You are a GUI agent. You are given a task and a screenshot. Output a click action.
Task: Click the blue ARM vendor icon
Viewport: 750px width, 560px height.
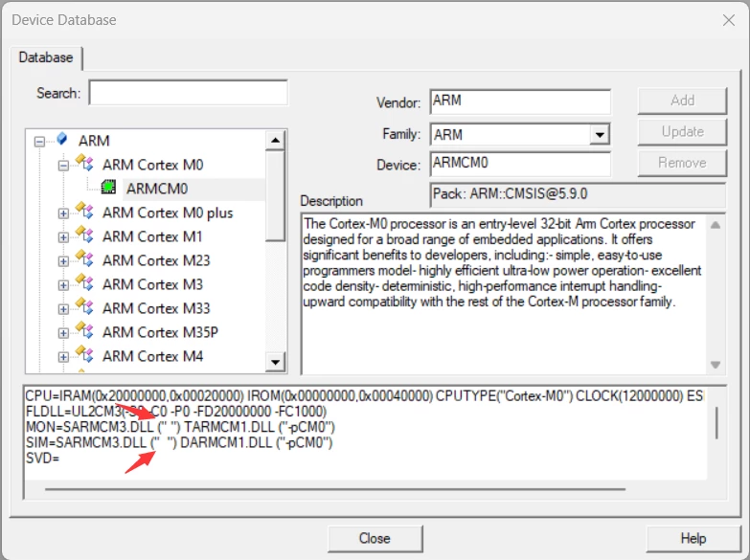61,139
